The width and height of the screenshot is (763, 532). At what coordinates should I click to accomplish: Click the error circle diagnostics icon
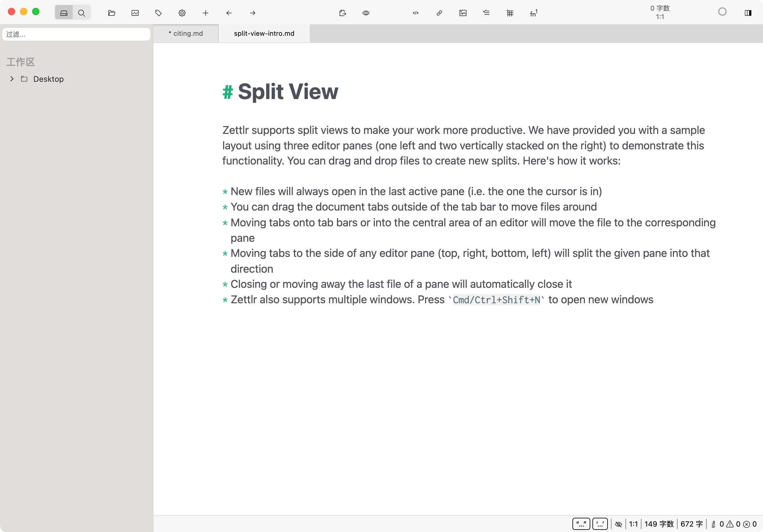pos(746,524)
